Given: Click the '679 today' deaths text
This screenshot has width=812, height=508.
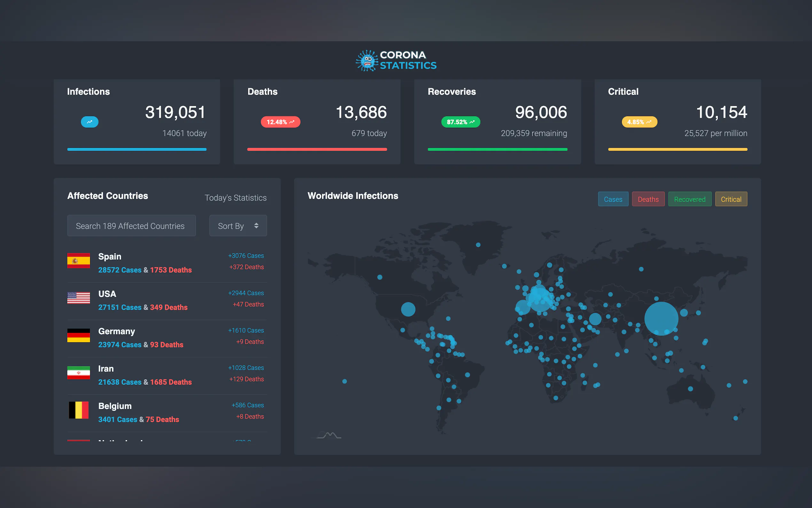Looking at the screenshot, I should click(x=369, y=133).
